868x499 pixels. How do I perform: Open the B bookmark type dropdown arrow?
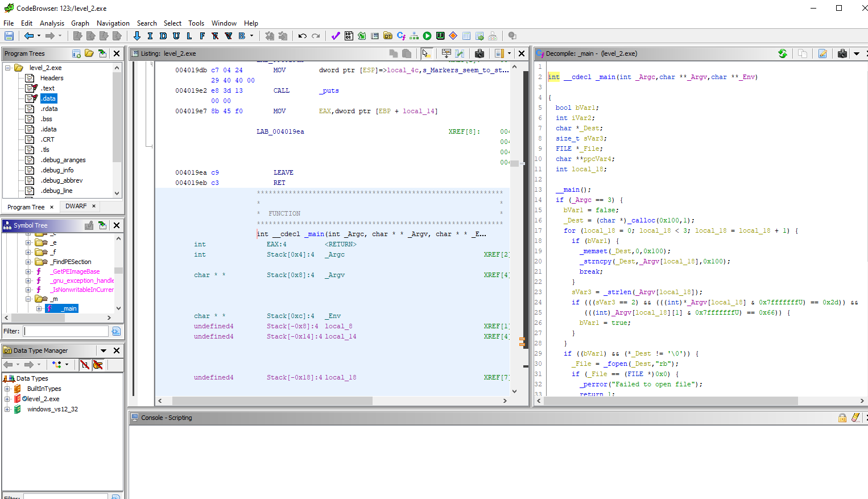[x=251, y=36]
